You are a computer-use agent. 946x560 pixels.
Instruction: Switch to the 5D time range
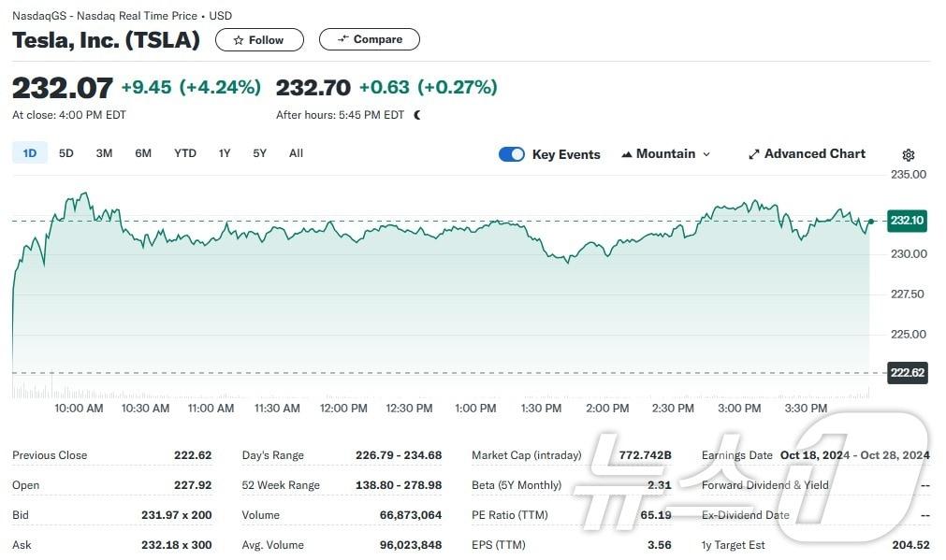(x=66, y=153)
